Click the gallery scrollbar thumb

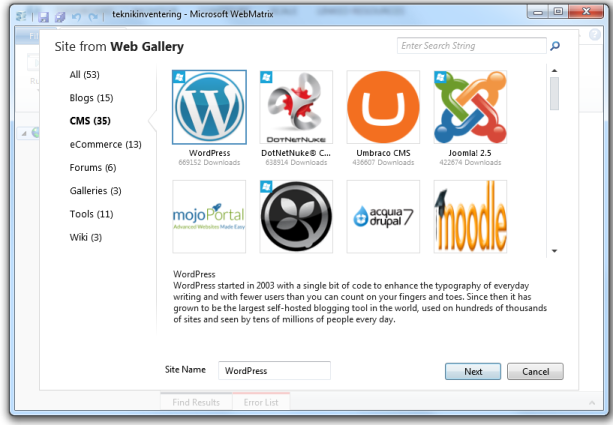554,93
